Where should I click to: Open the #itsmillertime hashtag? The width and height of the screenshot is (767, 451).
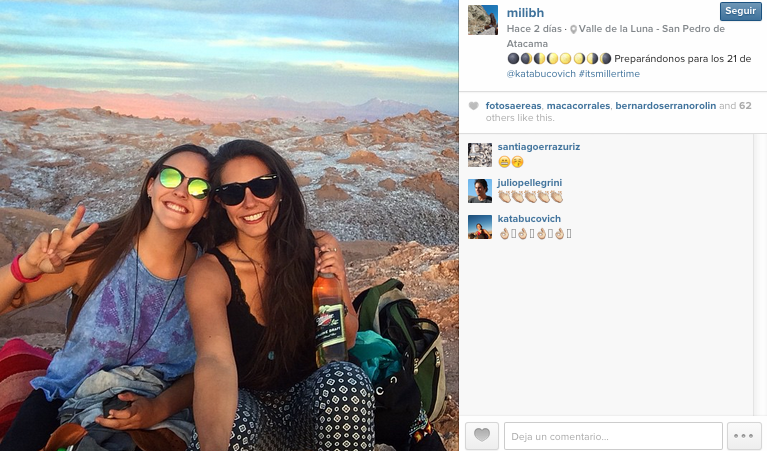click(609, 74)
